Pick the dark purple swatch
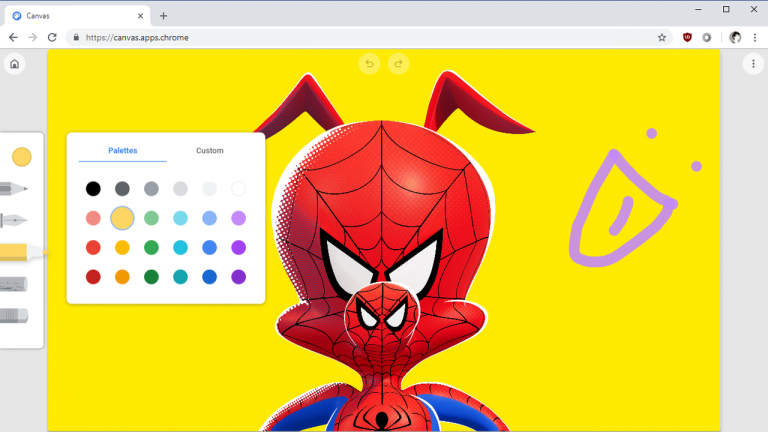 click(x=239, y=277)
